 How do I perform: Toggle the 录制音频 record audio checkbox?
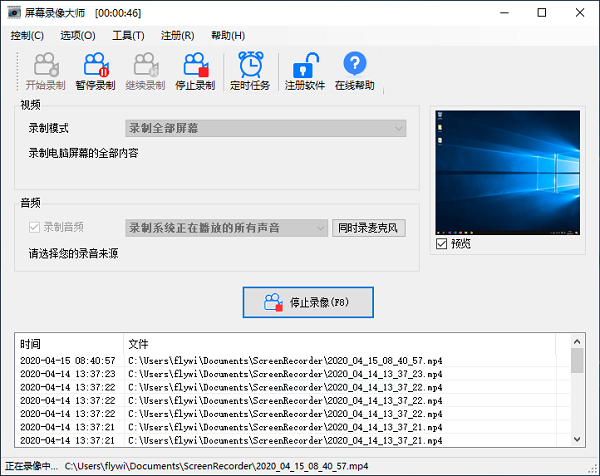36,227
